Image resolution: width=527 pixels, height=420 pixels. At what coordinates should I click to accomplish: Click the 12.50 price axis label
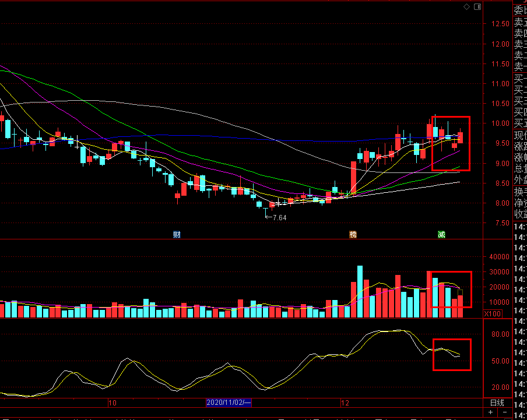pyautogui.click(x=500, y=24)
